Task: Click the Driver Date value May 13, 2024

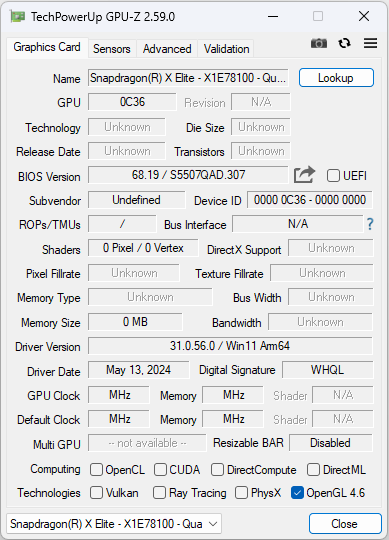Action: [138, 370]
